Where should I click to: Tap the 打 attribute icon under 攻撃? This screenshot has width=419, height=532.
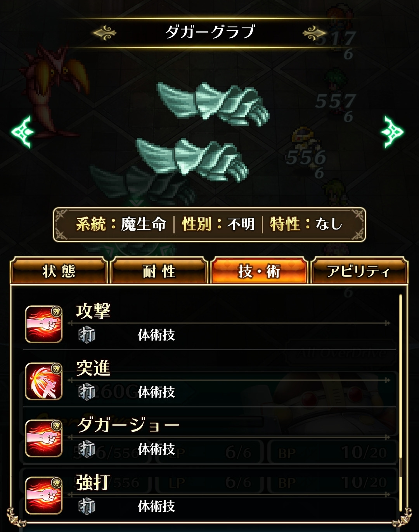[x=87, y=335]
